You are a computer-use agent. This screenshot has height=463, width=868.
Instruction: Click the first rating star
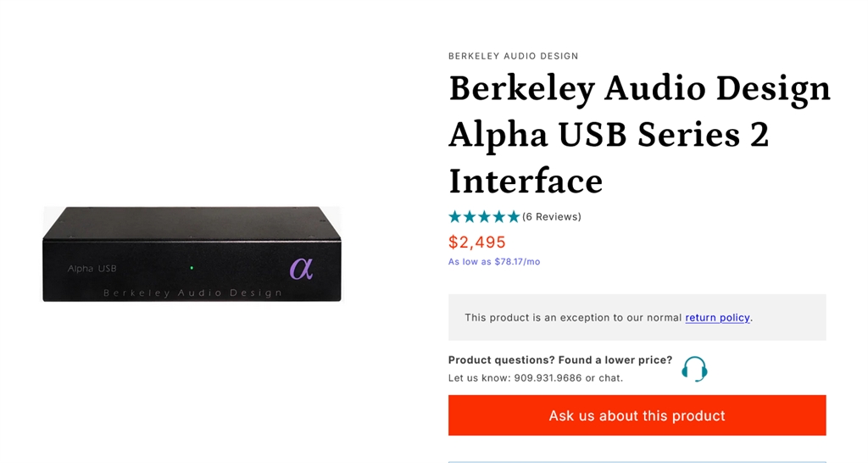tap(455, 216)
